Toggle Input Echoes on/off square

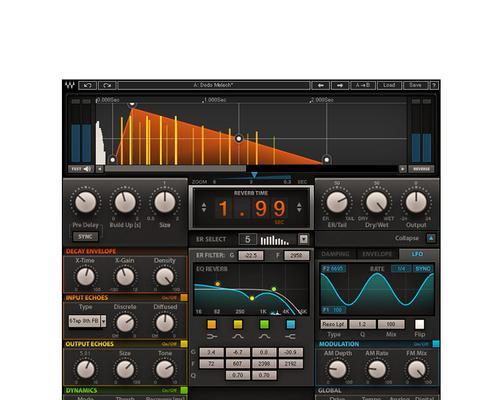pos(184,297)
